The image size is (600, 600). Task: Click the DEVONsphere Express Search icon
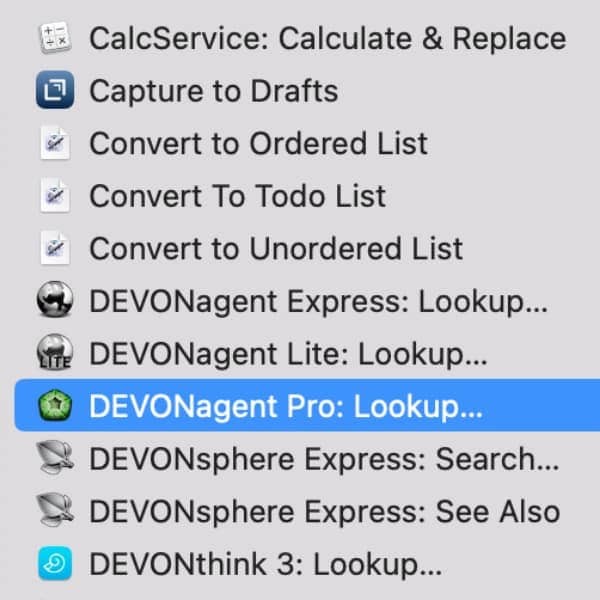tap(54, 461)
